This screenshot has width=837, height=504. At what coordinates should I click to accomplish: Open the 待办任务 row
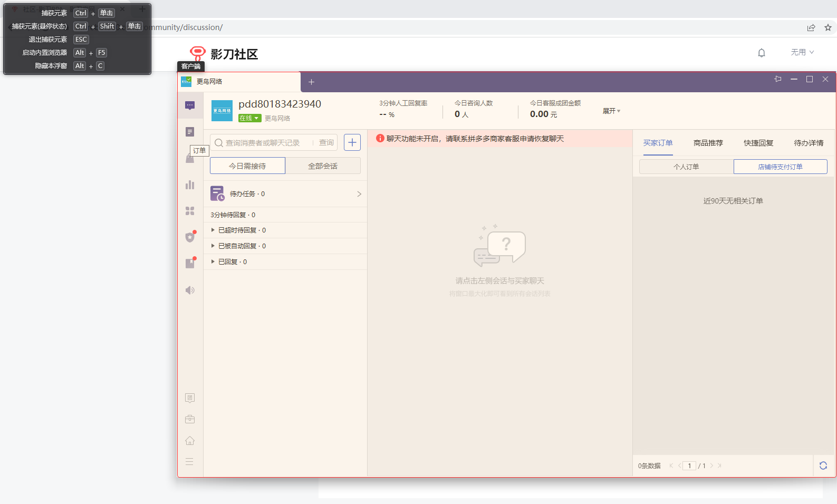click(x=285, y=194)
